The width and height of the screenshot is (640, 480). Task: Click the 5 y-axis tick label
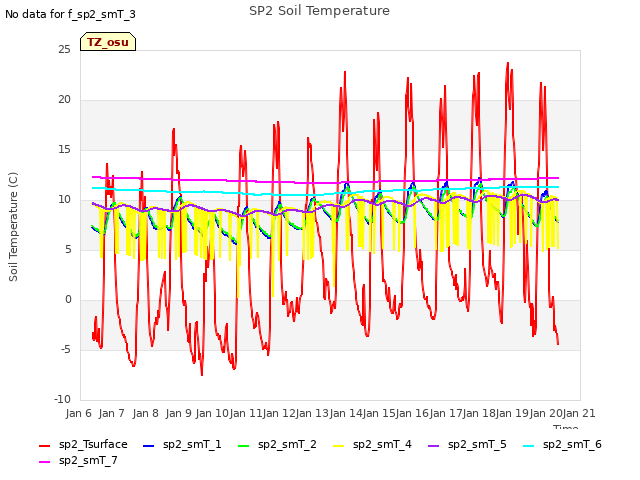[68, 249]
